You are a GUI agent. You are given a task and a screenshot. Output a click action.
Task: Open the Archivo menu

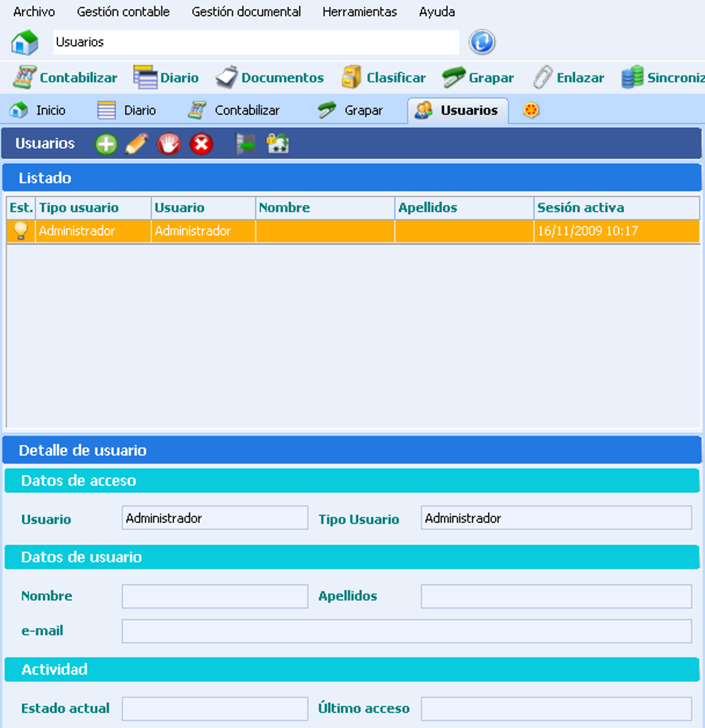coord(34,12)
